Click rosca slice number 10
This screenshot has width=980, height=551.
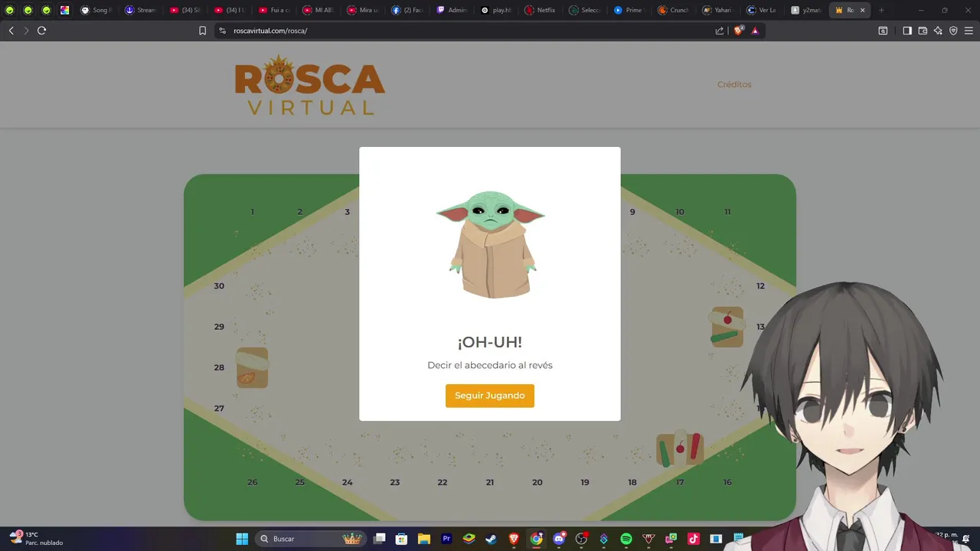point(680,212)
